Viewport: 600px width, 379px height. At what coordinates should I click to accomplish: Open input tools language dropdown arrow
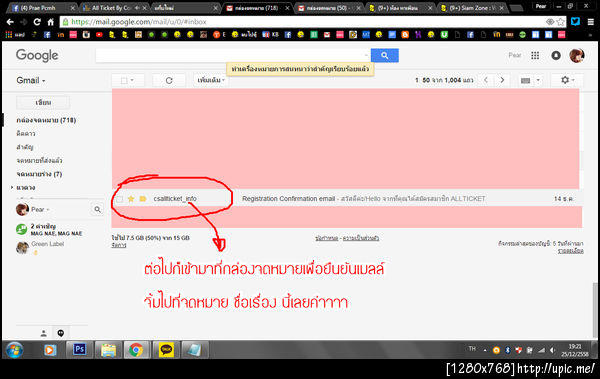[538, 80]
